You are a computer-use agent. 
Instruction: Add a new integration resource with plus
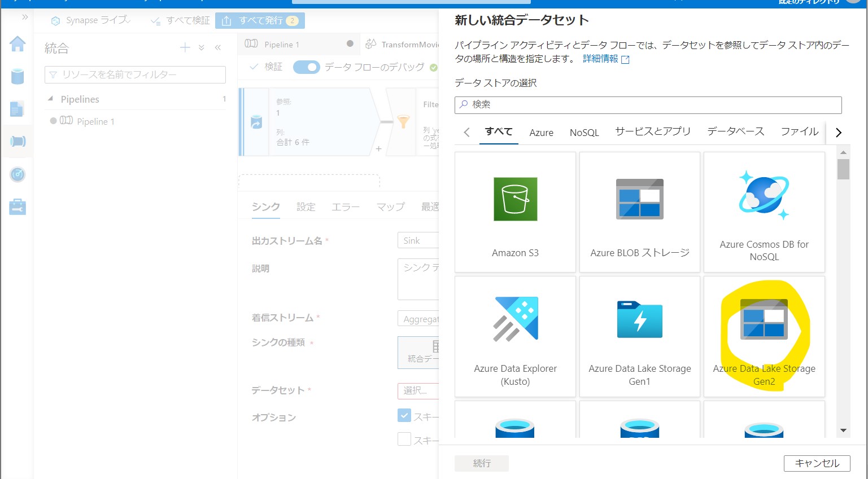(x=185, y=48)
